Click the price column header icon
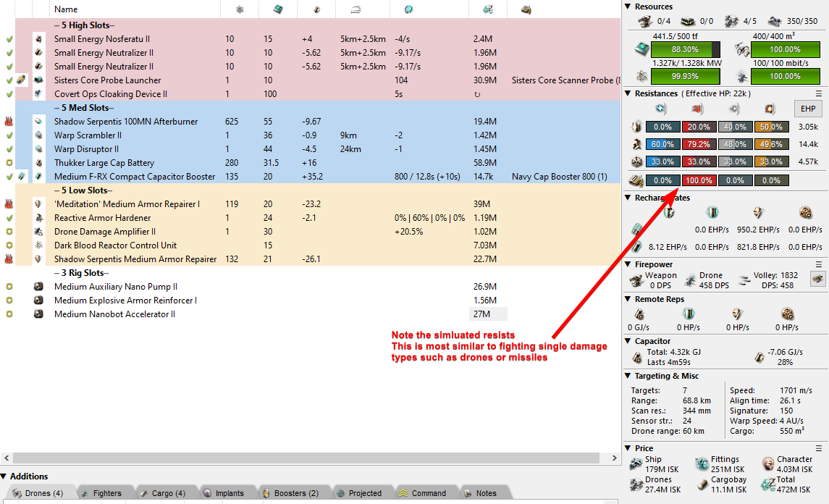The image size is (829, 504). pos(488,9)
